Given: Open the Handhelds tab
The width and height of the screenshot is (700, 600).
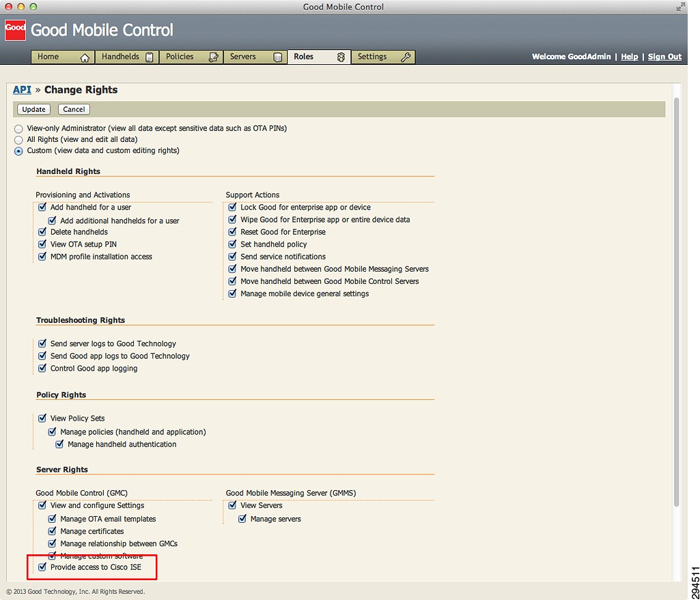Looking at the screenshot, I should 127,57.
